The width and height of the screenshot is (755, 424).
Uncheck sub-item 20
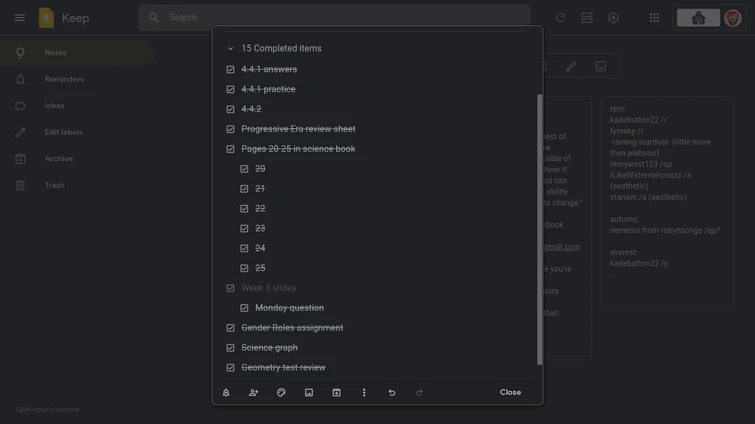coord(244,169)
